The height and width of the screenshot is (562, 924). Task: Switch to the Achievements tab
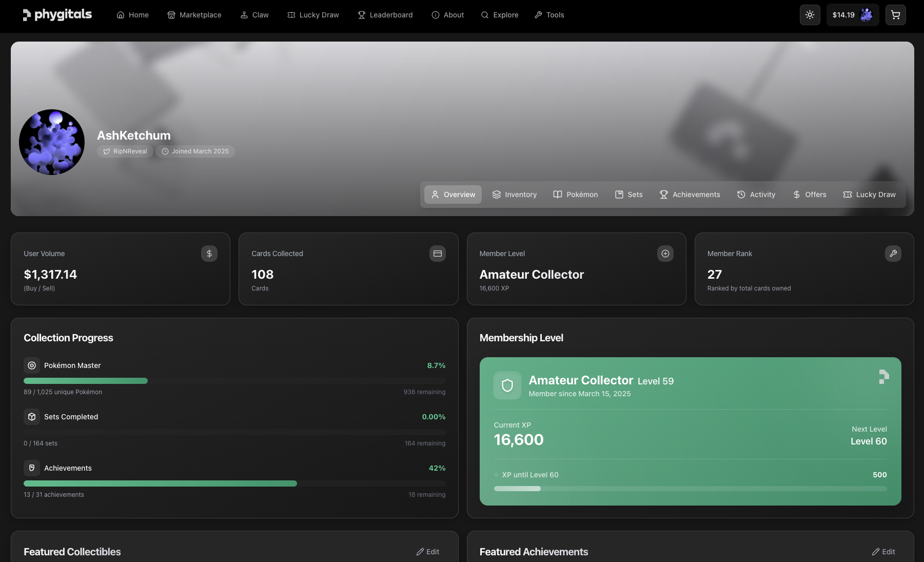click(690, 195)
